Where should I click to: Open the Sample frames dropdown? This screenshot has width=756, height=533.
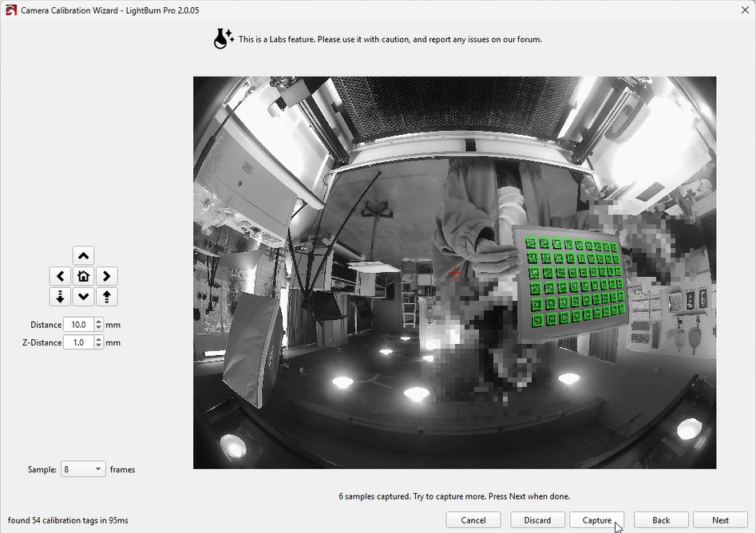[x=83, y=469]
